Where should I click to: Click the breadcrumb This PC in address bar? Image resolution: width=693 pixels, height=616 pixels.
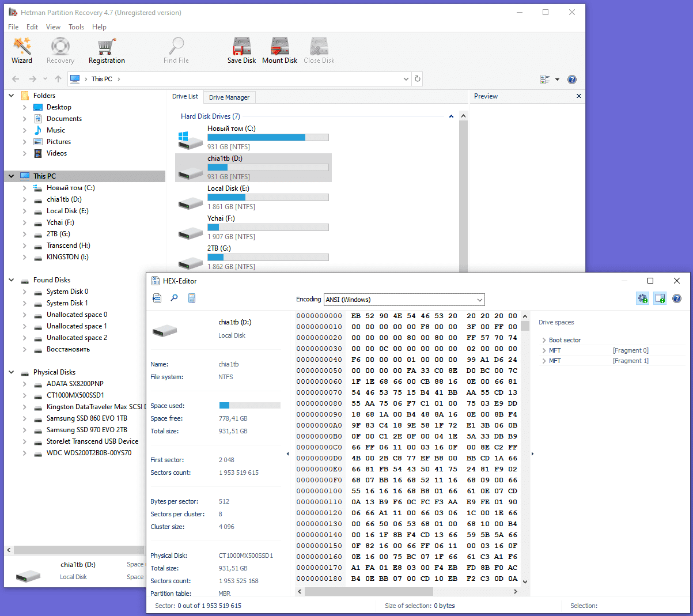click(101, 79)
